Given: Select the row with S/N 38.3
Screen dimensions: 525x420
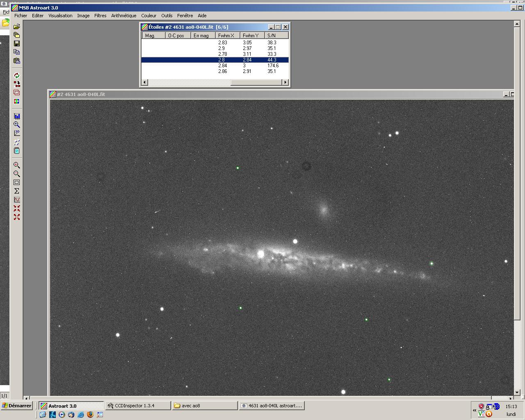Looking at the screenshot, I should [x=215, y=43].
